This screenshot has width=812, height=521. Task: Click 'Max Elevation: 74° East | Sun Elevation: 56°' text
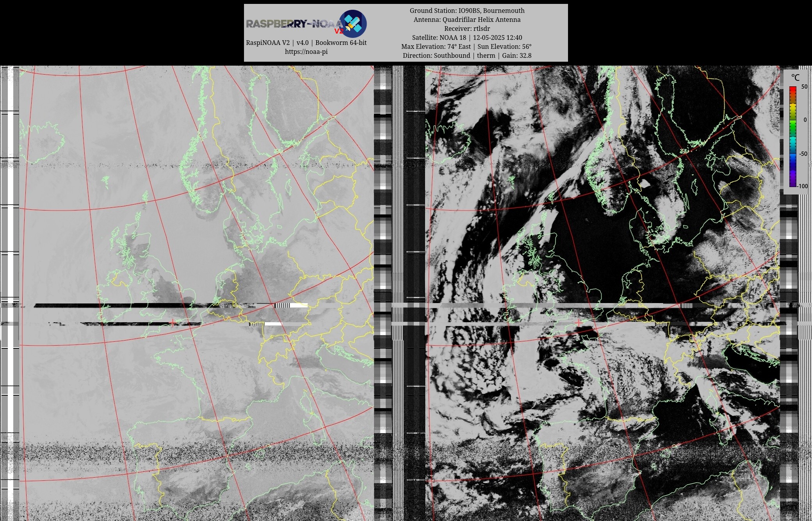(466, 46)
